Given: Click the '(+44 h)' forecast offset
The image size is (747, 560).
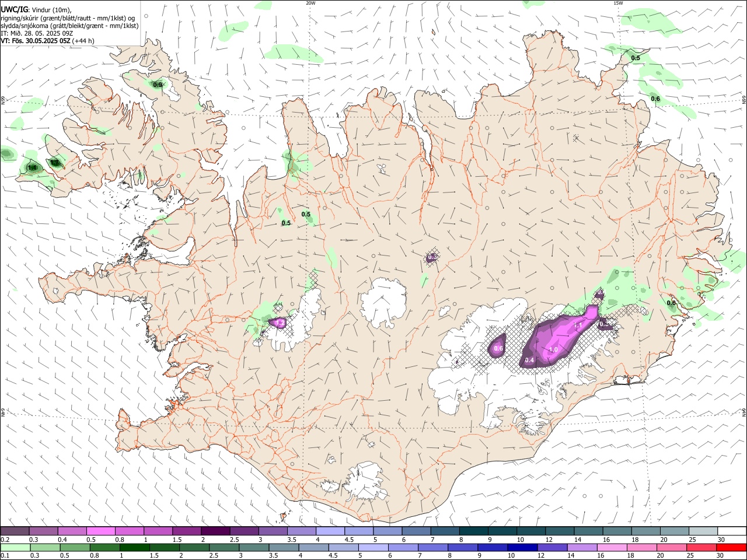Looking at the screenshot, I should (x=83, y=41).
